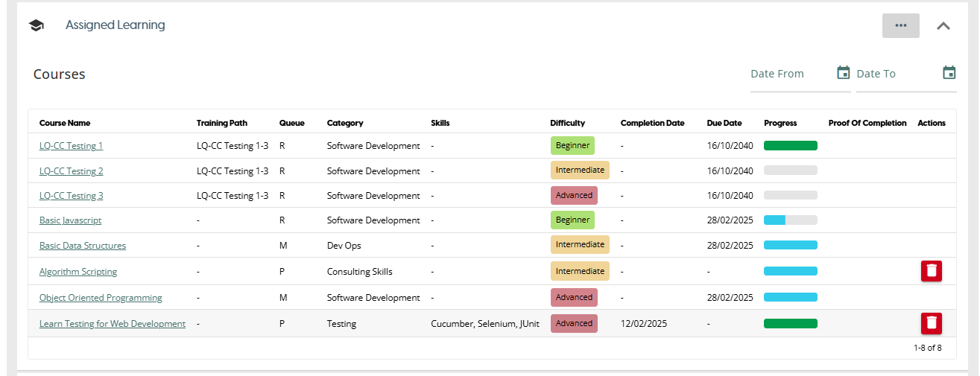Click the graduation cap Assigned Learning icon
This screenshot has width=980, height=376.
tap(36, 25)
